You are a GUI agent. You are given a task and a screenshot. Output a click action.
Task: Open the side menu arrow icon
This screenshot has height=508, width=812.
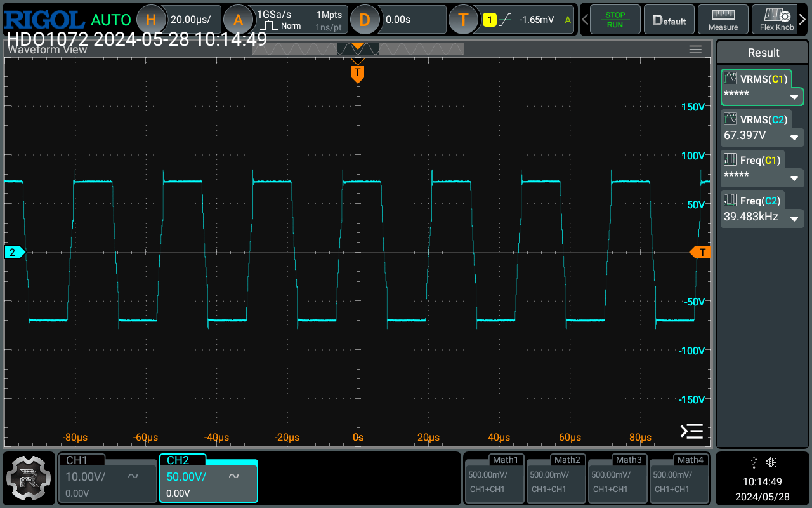tap(691, 431)
